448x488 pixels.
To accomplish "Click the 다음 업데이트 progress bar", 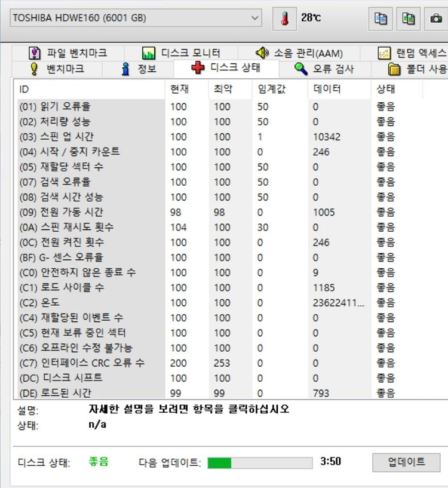I will (x=260, y=463).
